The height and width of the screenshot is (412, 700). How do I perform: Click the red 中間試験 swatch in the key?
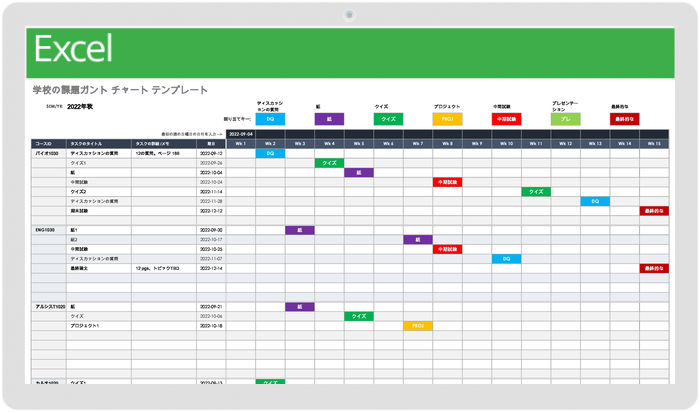pyautogui.click(x=506, y=119)
